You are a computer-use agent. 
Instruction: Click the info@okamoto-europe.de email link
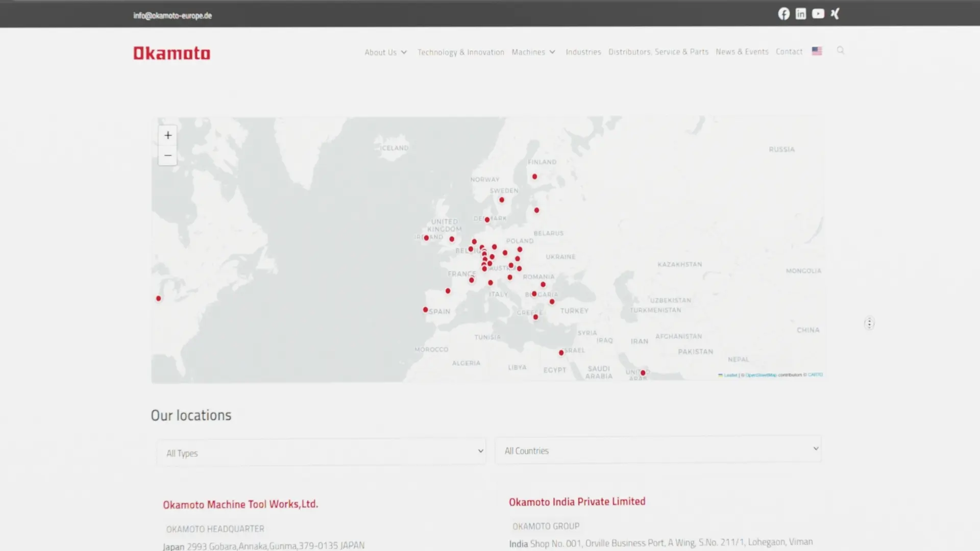(173, 15)
